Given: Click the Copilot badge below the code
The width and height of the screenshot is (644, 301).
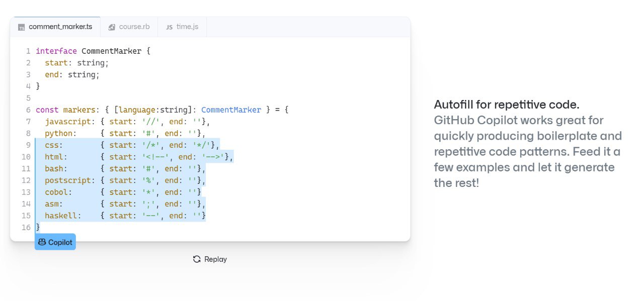Looking at the screenshot, I should [x=55, y=242].
